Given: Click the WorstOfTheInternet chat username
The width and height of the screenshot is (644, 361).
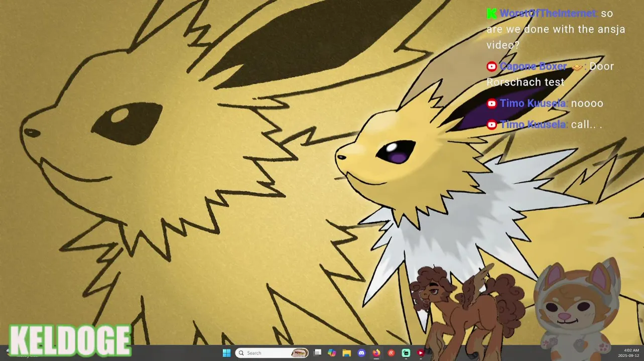Looking at the screenshot, I should 547,14.
